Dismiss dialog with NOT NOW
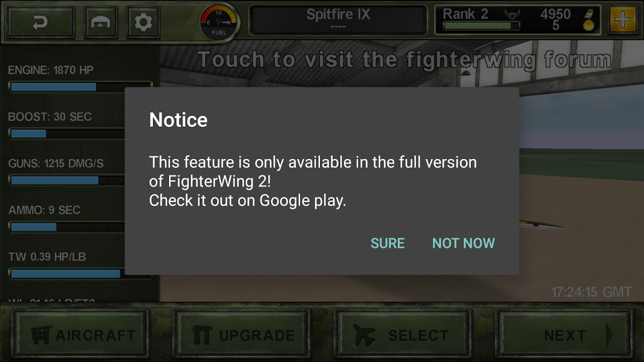This screenshot has height=362, width=644. point(463,243)
